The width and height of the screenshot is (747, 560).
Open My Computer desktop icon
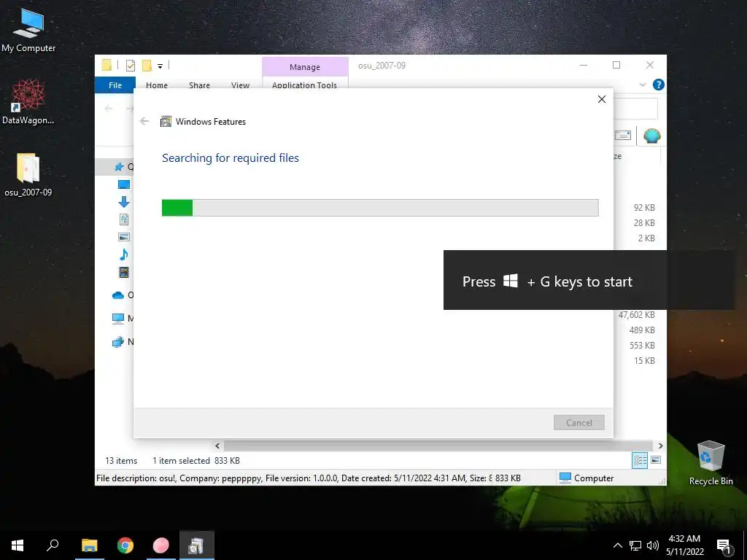[x=28, y=31]
